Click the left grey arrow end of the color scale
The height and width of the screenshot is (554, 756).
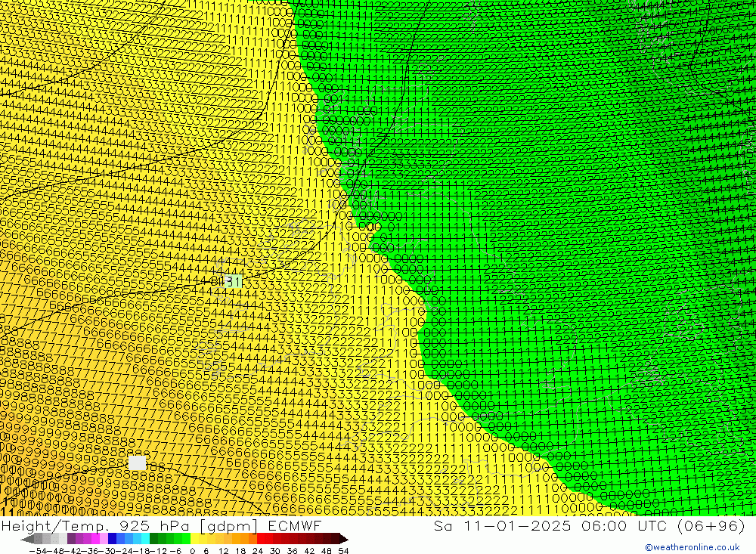(x=27, y=540)
